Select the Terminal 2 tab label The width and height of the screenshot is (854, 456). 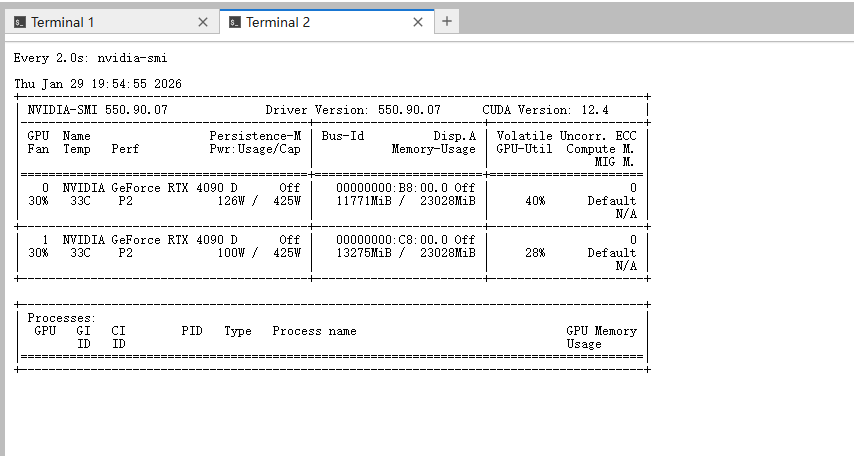[278, 22]
